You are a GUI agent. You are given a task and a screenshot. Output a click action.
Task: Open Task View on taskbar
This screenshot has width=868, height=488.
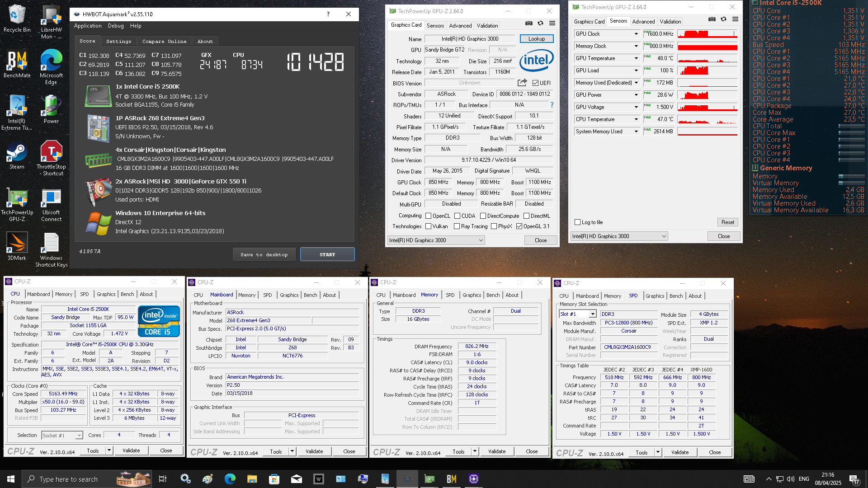(163, 479)
